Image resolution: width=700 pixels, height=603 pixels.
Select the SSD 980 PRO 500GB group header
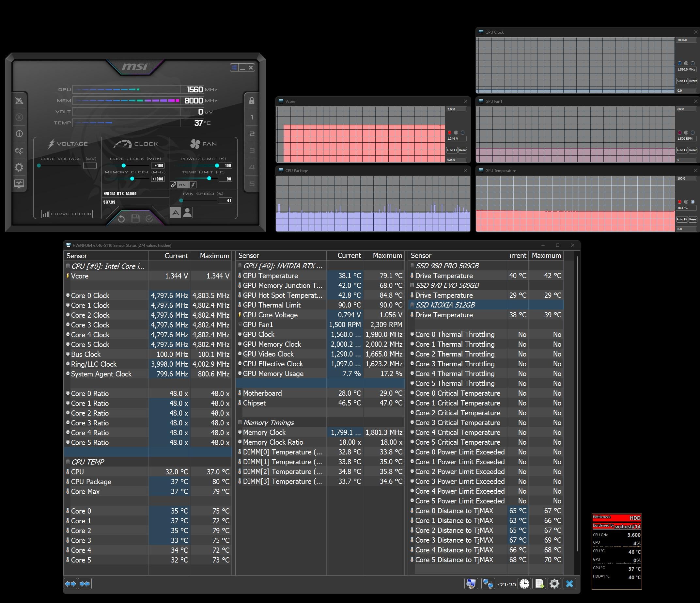point(486,266)
